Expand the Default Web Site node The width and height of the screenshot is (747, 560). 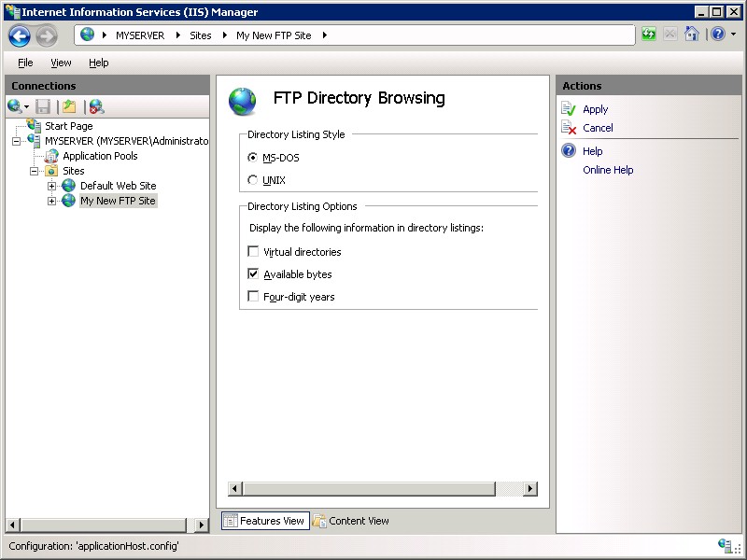tap(51, 186)
